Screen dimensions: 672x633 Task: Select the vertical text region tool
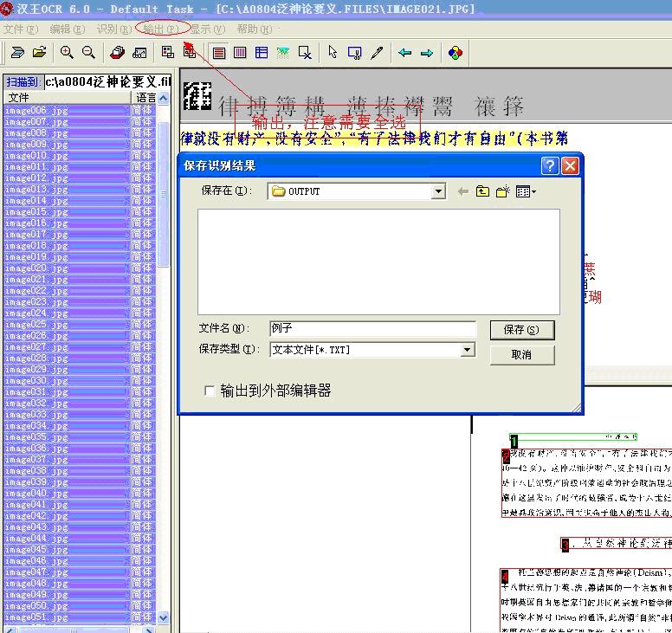pyautogui.click(x=240, y=53)
